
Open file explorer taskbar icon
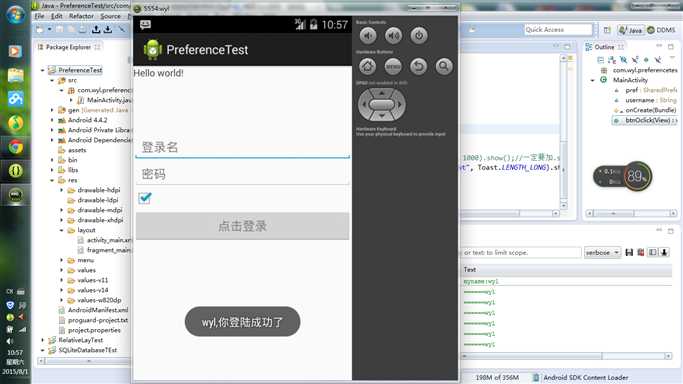point(15,75)
